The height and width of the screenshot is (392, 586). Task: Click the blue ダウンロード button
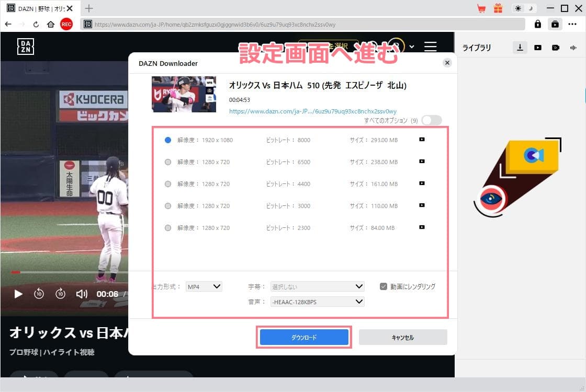(304, 338)
